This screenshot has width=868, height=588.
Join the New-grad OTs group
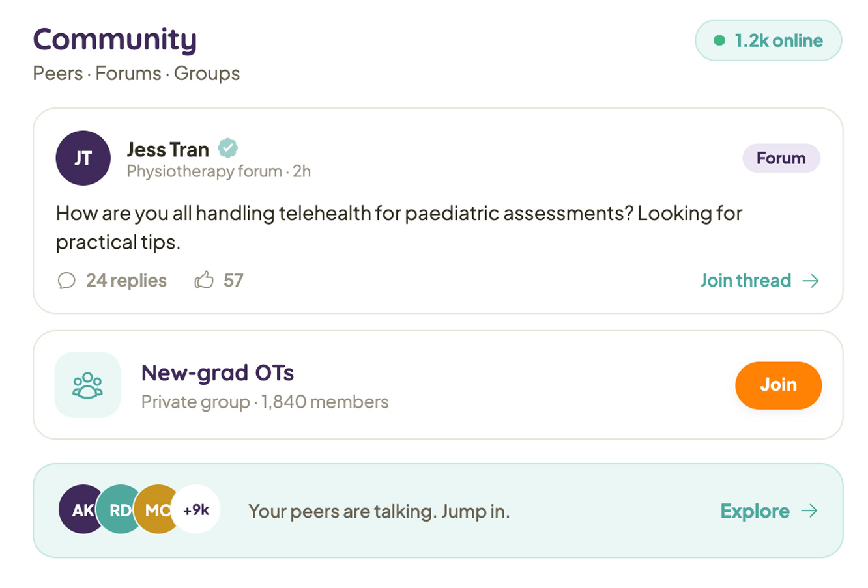pyautogui.click(x=779, y=385)
